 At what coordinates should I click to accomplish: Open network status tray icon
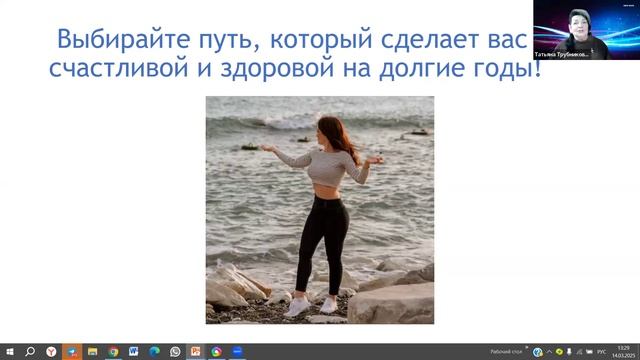tap(579, 351)
